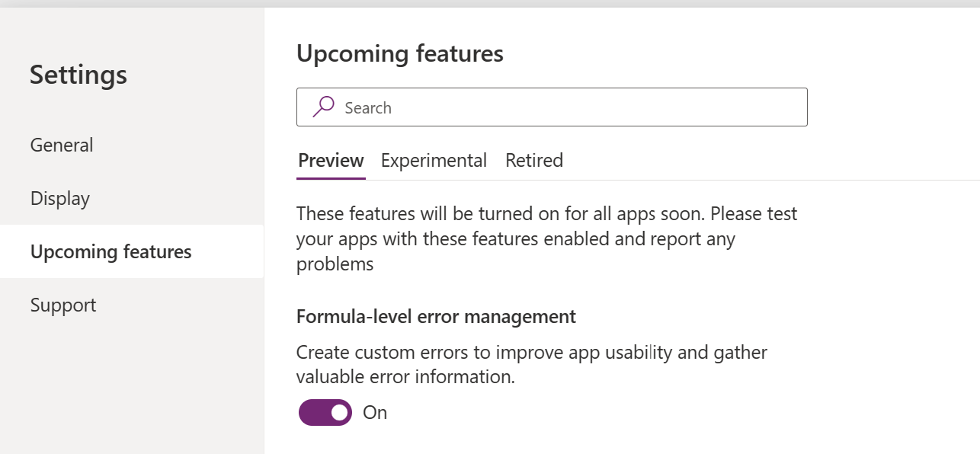This screenshot has height=454, width=980.
Task: Switch to the Retired tab
Action: tap(533, 160)
